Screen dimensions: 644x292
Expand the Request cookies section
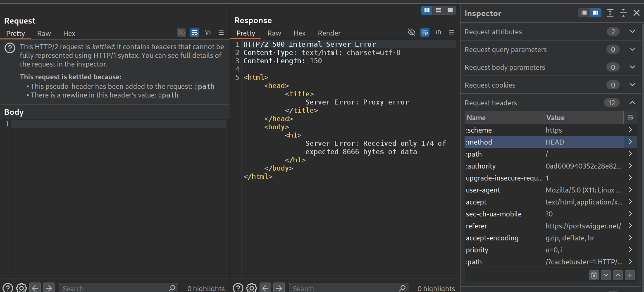(x=632, y=85)
